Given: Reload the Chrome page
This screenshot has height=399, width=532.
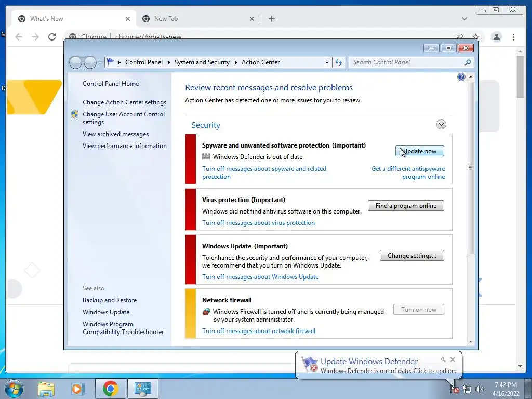Looking at the screenshot, I should (52, 37).
